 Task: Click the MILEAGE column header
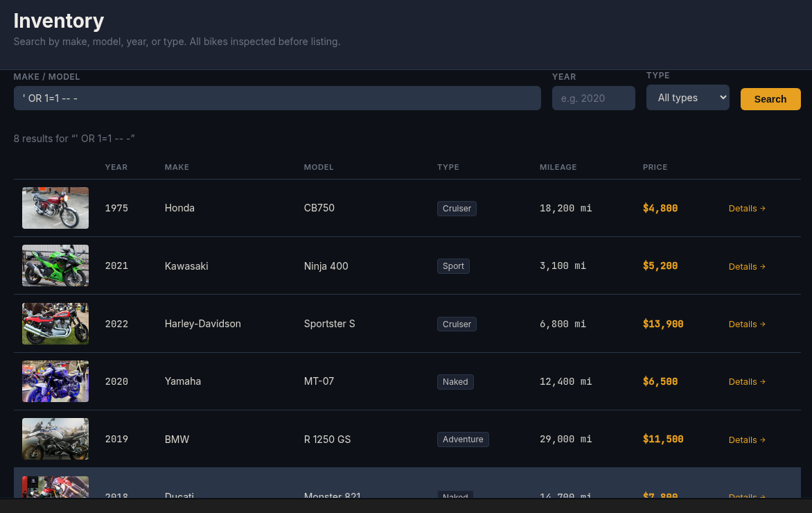coord(558,167)
